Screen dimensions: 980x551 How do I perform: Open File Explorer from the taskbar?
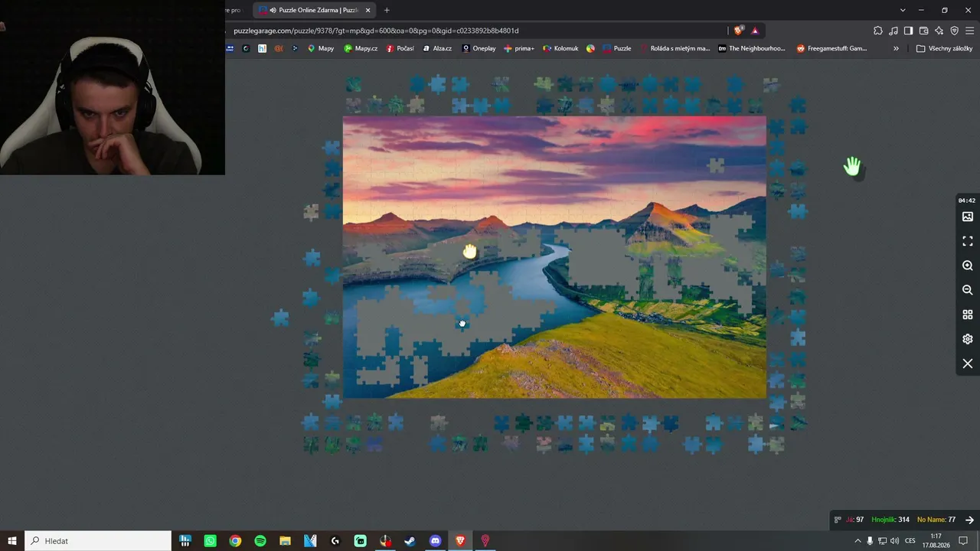point(285,541)
